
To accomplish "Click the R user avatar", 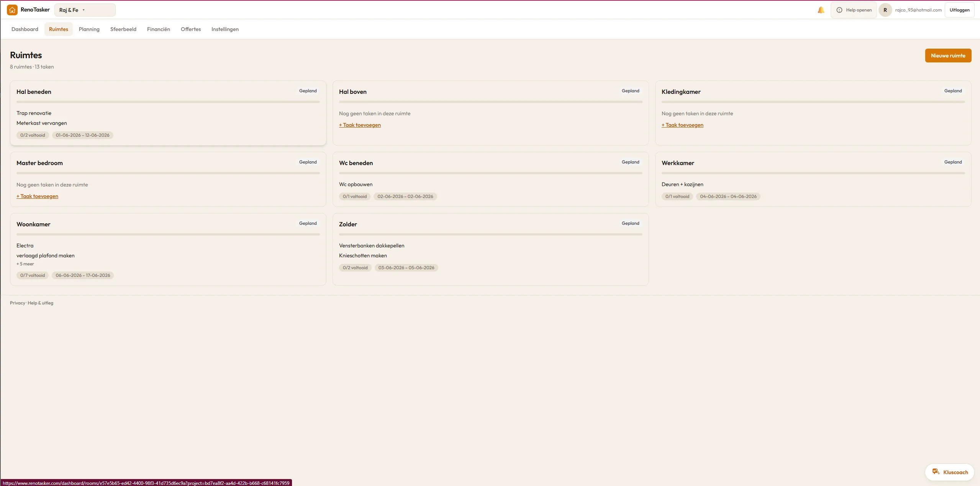I will click(885, 10).
